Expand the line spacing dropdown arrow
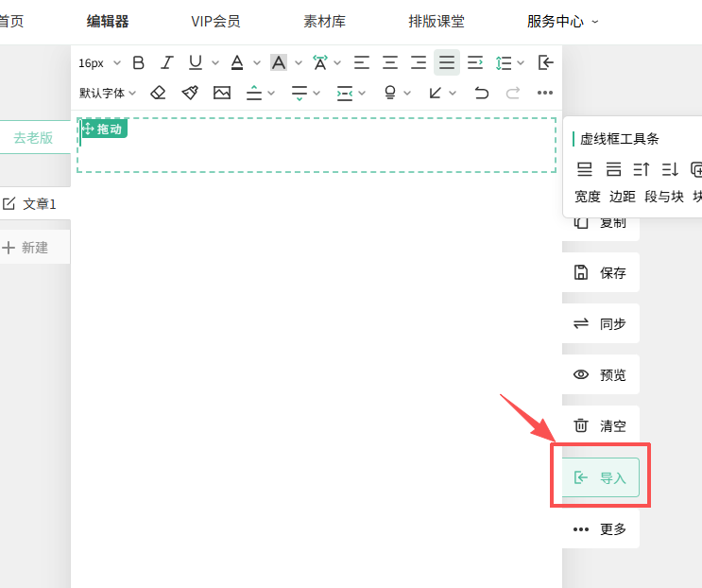The image size is (702, 588). (x=521, y=63)
